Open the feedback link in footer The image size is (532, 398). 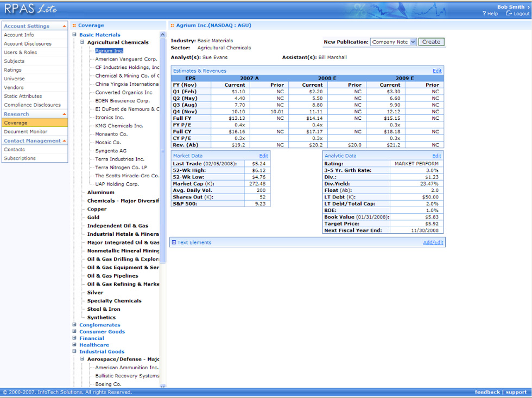487,392
